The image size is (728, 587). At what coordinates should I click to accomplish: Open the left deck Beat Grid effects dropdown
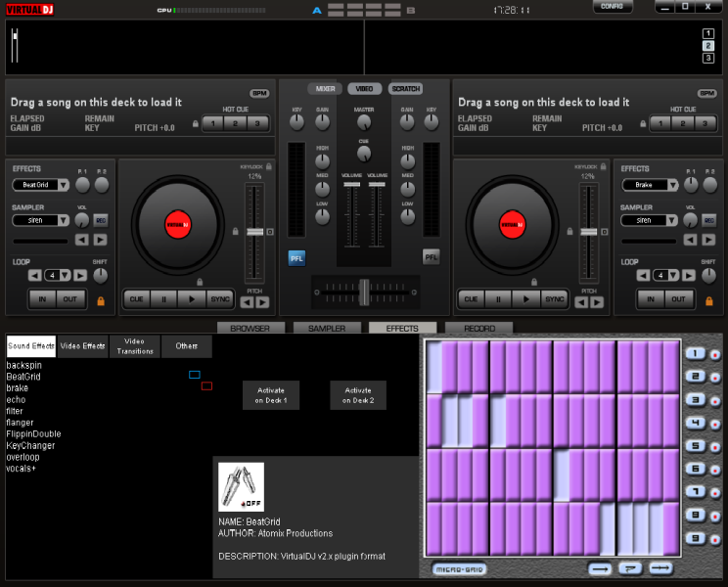pyautogui.click(x=64, y=185)
